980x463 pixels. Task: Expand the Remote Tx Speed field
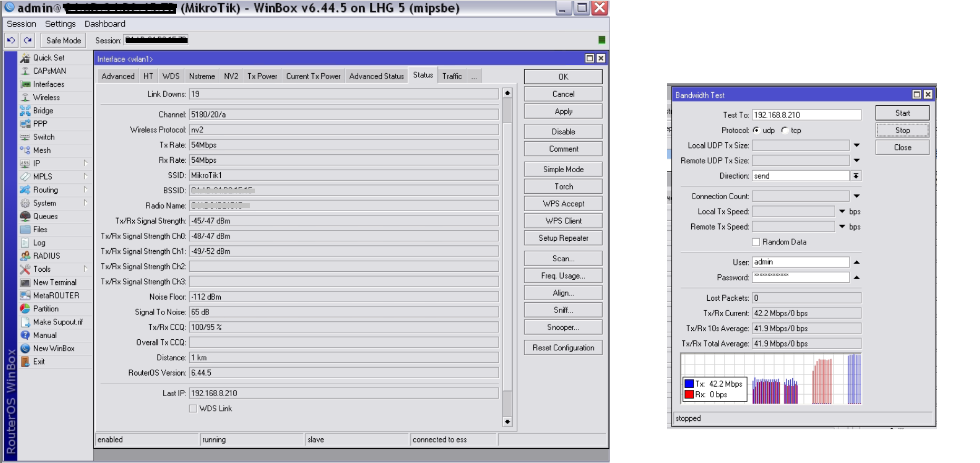(842, 227)
